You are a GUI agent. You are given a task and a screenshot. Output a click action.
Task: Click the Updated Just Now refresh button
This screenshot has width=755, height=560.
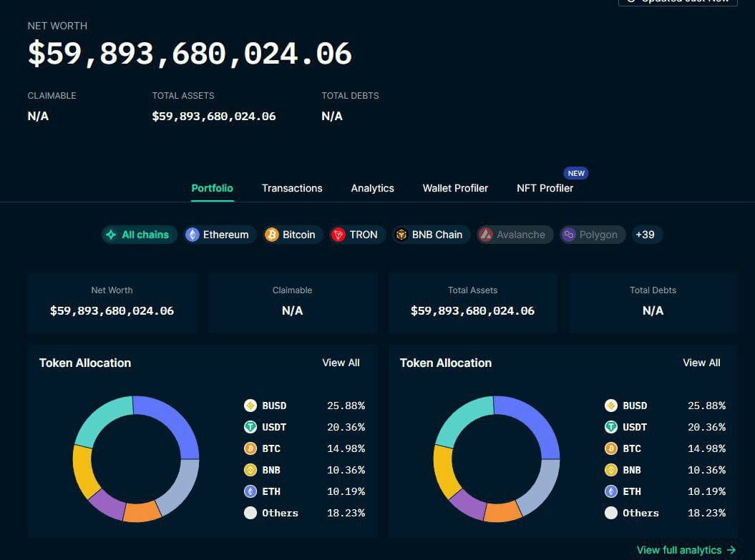click(678, 3)
